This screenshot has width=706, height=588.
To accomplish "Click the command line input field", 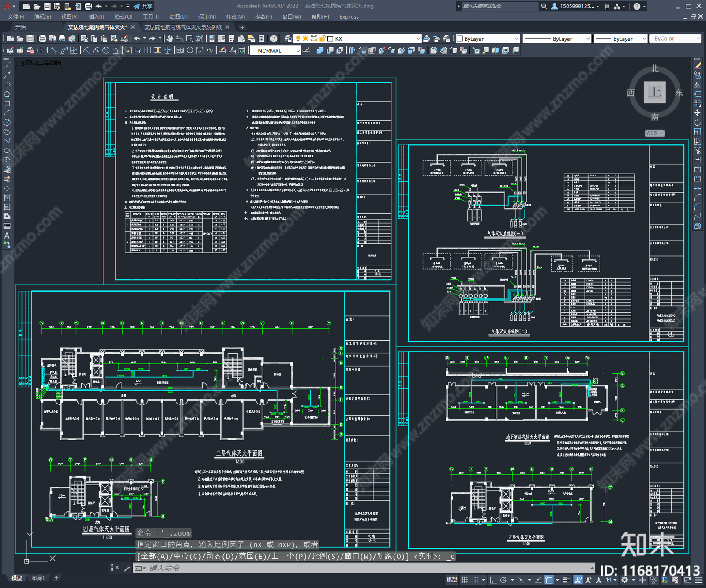I will [353, 568].
